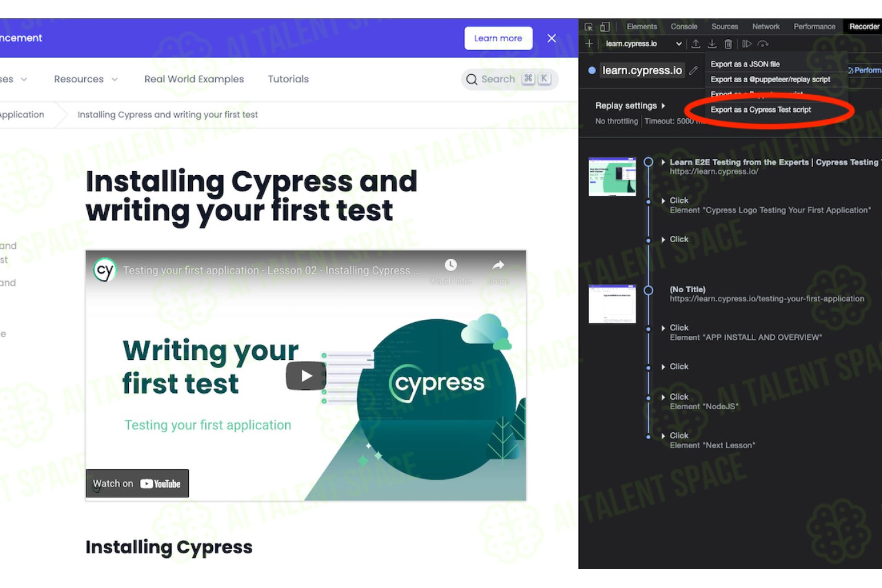
Task: Expand Click step for APP INSTALL AND OVERVIEW
Action: (663, 328)
